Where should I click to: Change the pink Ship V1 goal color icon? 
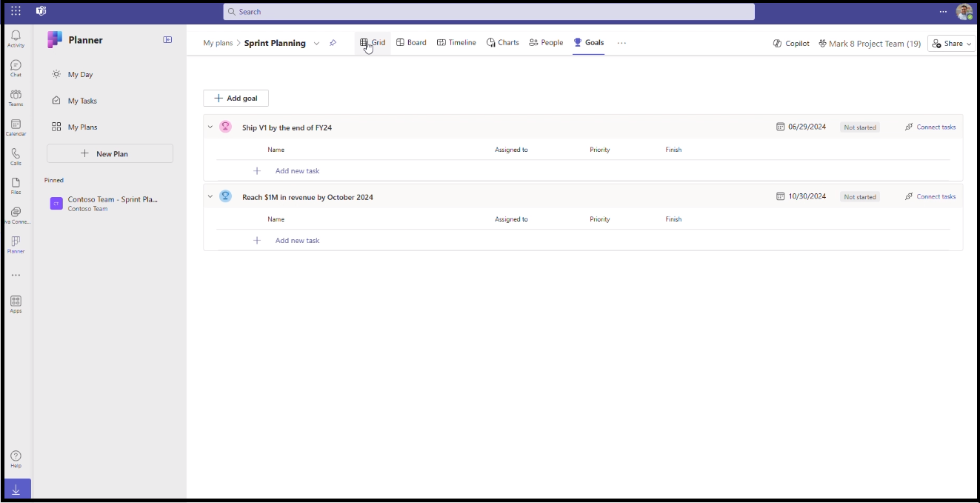click(225, 127)
